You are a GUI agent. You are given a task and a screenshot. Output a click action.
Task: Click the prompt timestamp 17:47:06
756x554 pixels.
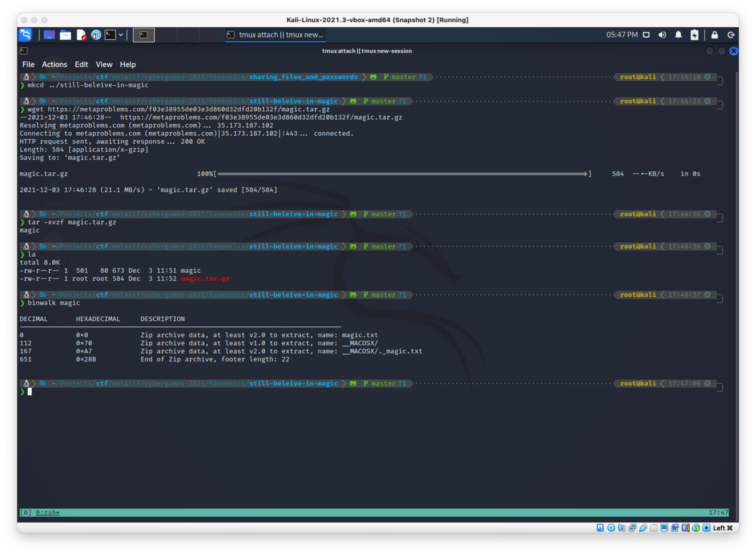click(x=684, y=383)
